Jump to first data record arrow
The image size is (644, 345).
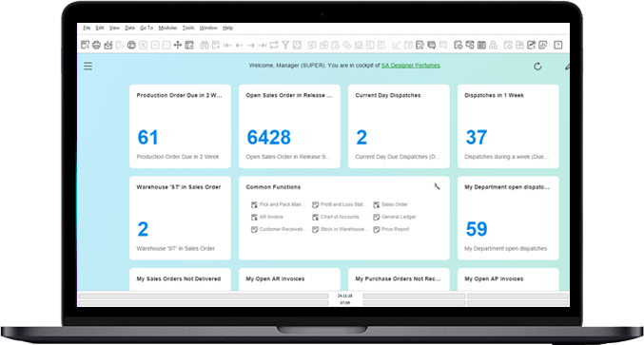[227, 45]
